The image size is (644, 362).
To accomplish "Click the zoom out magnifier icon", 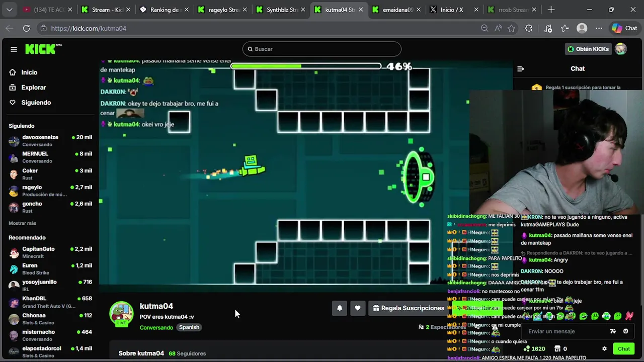I will pyautogui.click(x=485, y=29).
